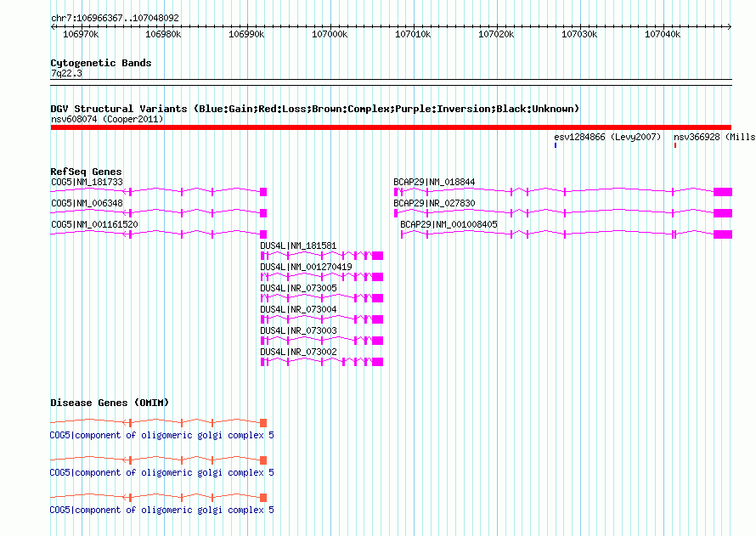The height and width of the screenshot is (536, 756).
Task: Open BCAP29|NM_001008405 transcript label
Action: tap(449, 224)
